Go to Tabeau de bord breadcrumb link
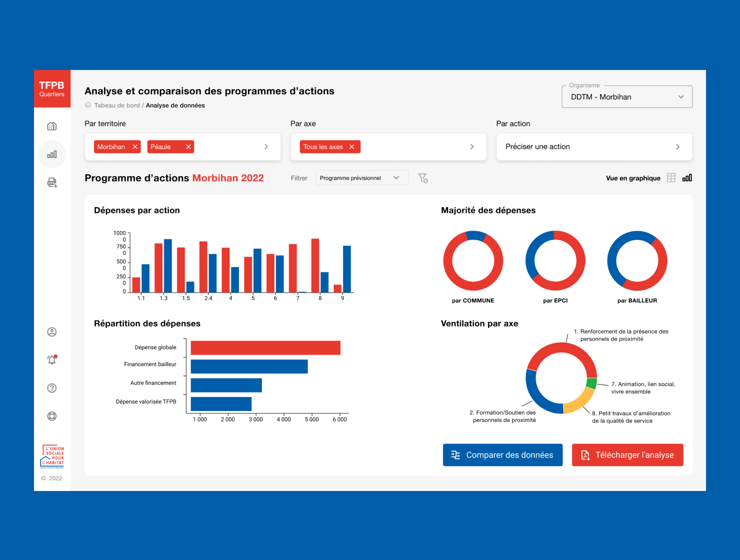740x560 pixels. coord(117,105)
